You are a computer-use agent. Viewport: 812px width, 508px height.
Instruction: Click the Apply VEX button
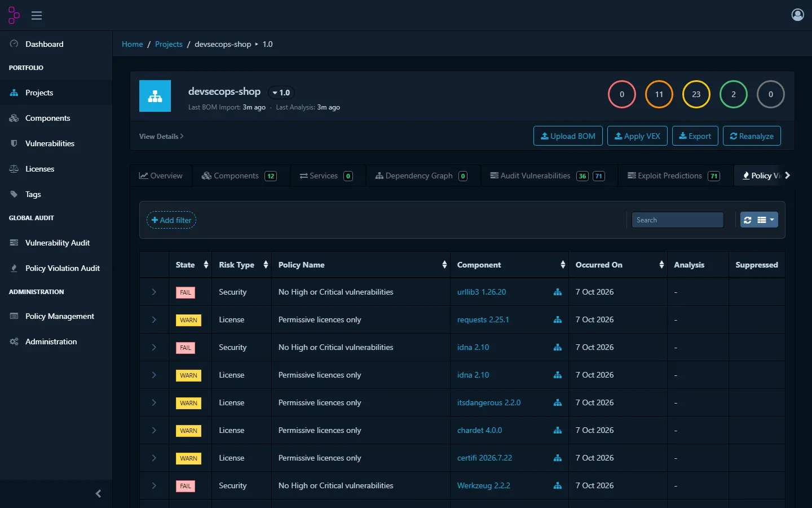[637, 136]
